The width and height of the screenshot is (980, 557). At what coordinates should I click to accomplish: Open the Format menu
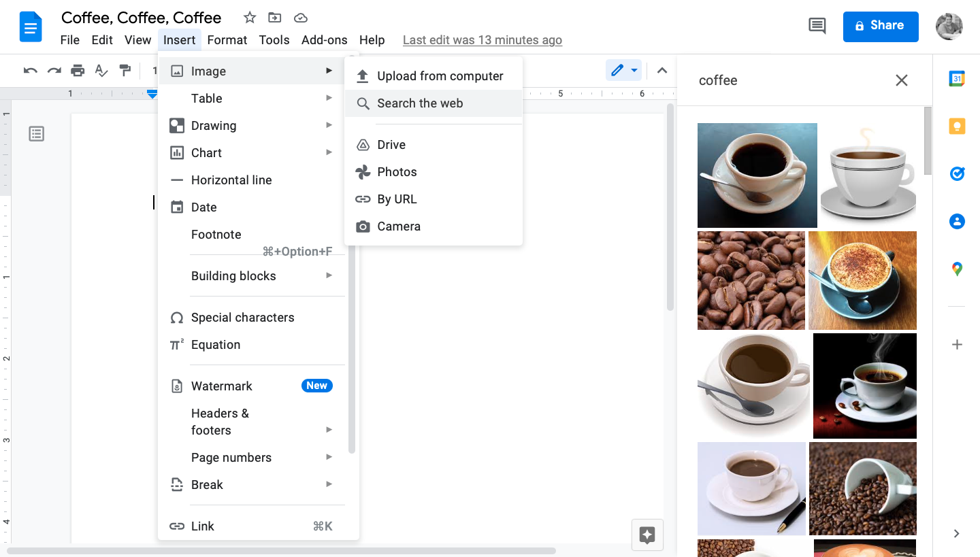(227, 40)
